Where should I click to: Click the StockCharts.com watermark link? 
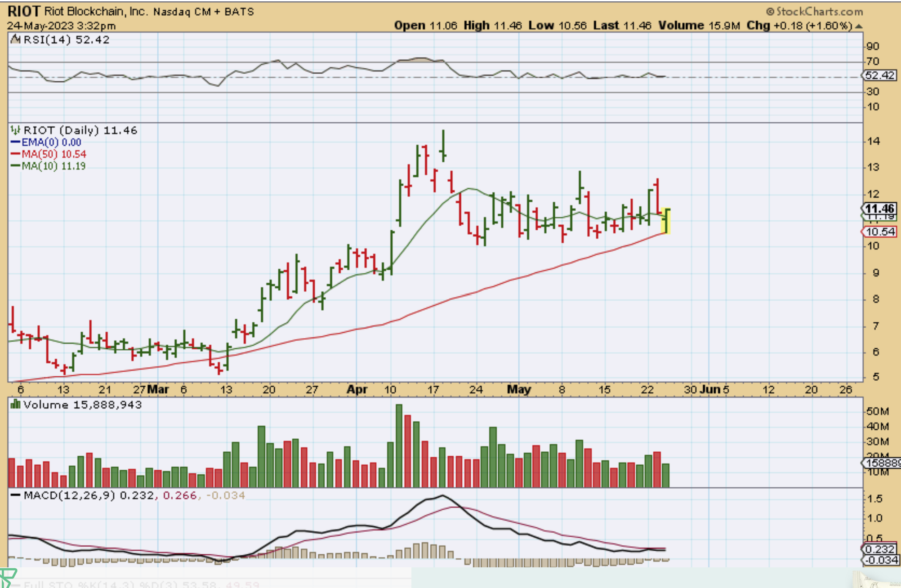(x=819, y=12)
